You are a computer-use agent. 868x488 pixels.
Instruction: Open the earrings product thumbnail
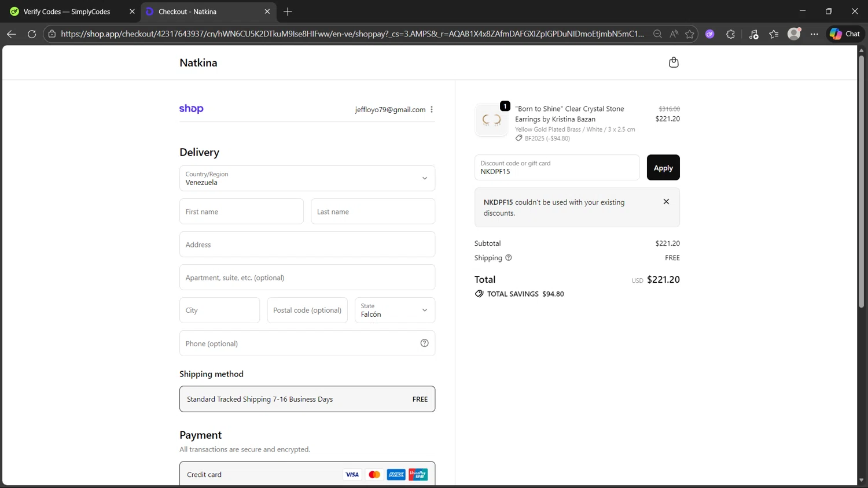pyautogui.click(x=491, y=120)
